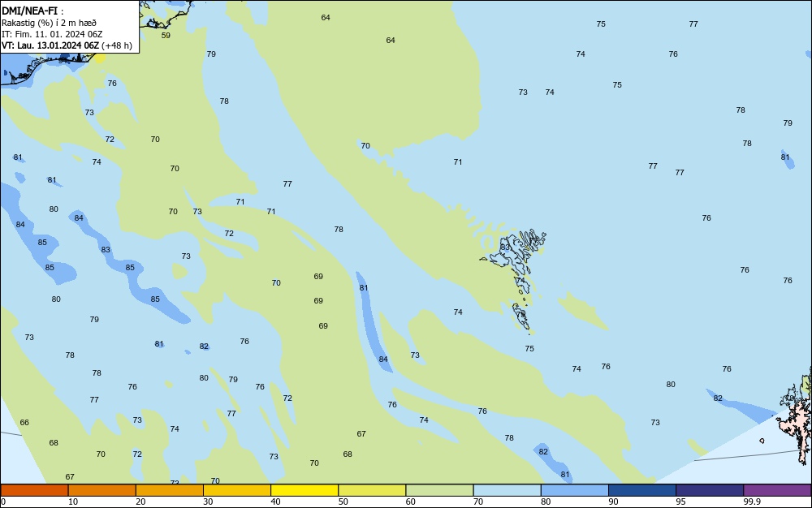Viewport: 812px width, 508px height.
Task: Click the amber 20–30 legend swatch
Action: point(170,490)
